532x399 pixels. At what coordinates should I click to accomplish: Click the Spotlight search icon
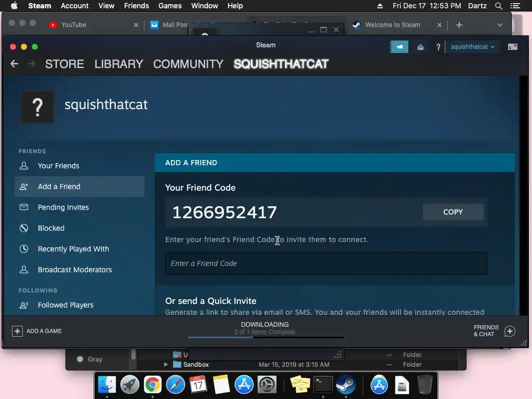pyautogui.click(x=498, y=6)
